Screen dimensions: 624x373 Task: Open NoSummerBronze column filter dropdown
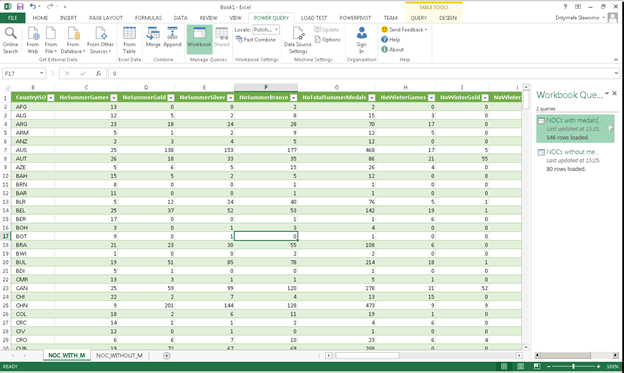(293, 98)
